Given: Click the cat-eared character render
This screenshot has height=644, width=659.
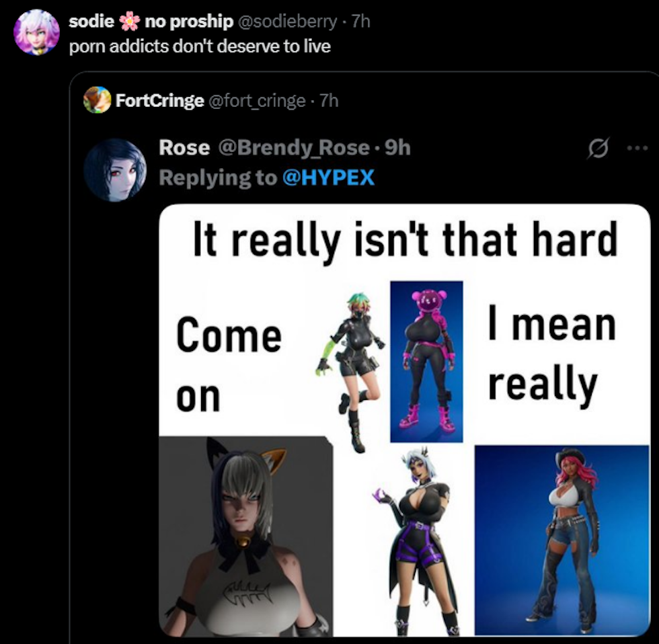Looking at the screenshot, I should pyautogui.click(x=246, y=536).
